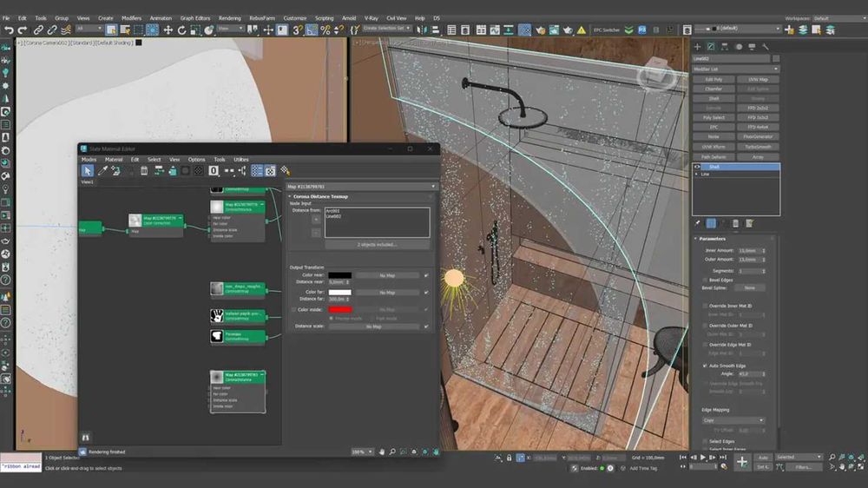Click the red Color inside swatch
868x488 pixels.
click(340, 310)
